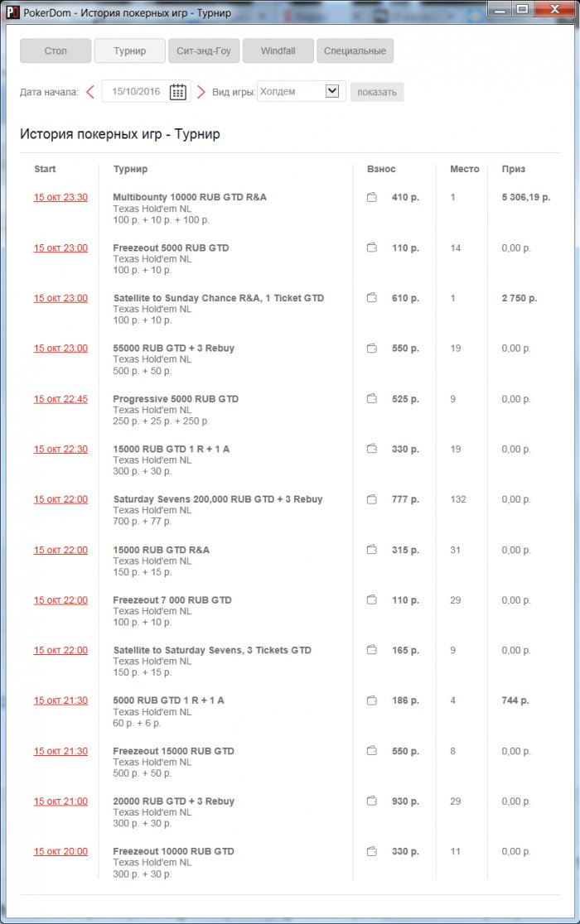Image resolution: width=580 pixels, height=924 pixels.
Task: Switch to the Стол tab
Action: pos(56,51)
